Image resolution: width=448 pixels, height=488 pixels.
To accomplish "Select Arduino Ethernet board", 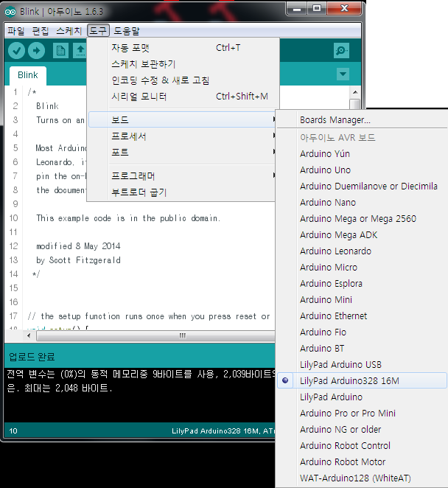I will (362, 316).
